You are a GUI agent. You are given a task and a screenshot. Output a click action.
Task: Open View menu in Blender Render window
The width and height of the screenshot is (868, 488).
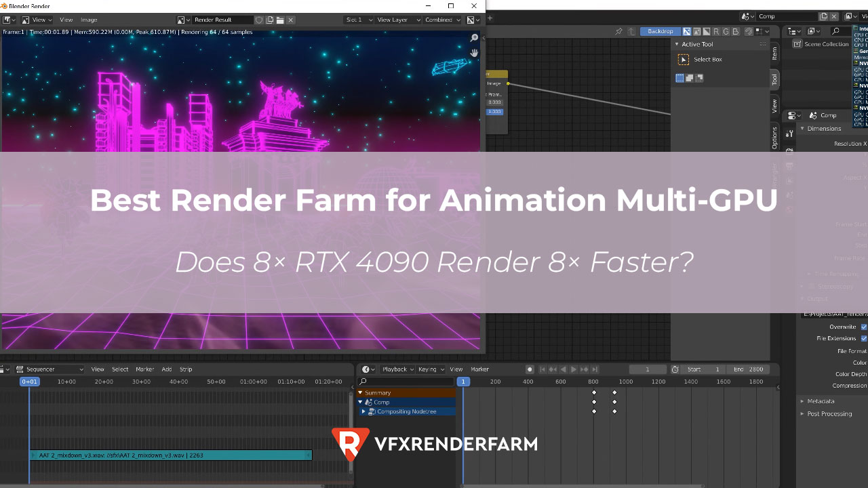[66, 20]
